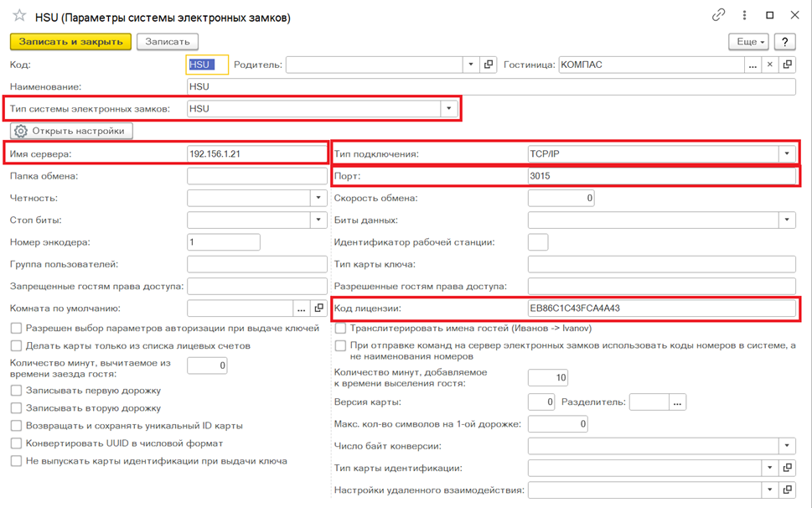Click Разрешенные гостям права доступа field
This screenshot has height=508, width=812.
point(661,286)
